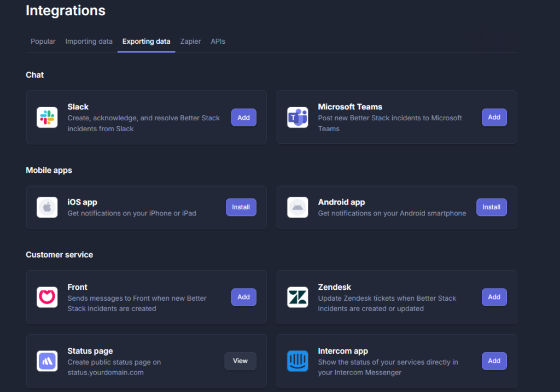Open the Importing data tab
560x392 pixels.
[x=89, y=42]
